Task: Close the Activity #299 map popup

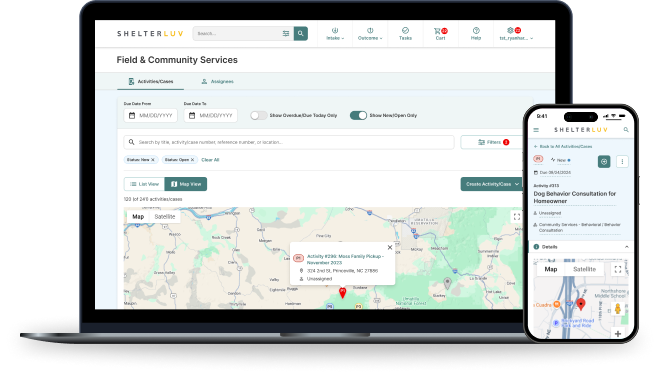Action: [390, 247]
